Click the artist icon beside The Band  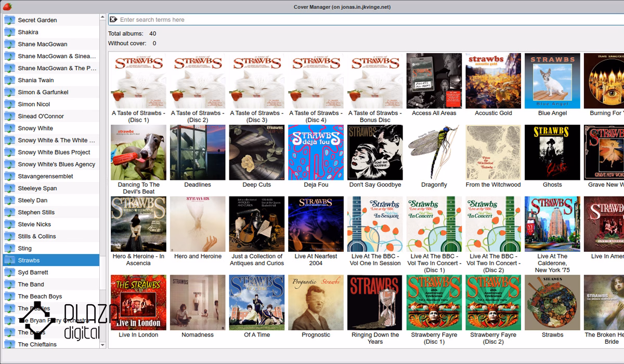(x=9, y=284)
